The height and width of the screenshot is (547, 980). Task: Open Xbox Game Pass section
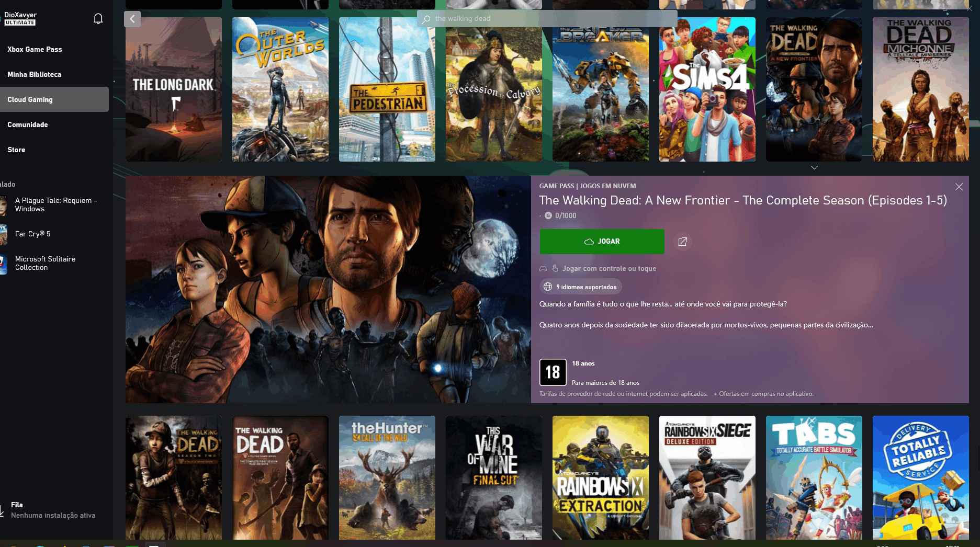35,49
